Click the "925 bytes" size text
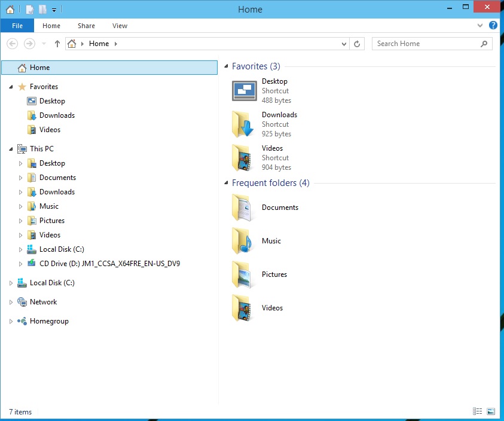This screenshot has height=421, width=504. (x=276, y=134)
